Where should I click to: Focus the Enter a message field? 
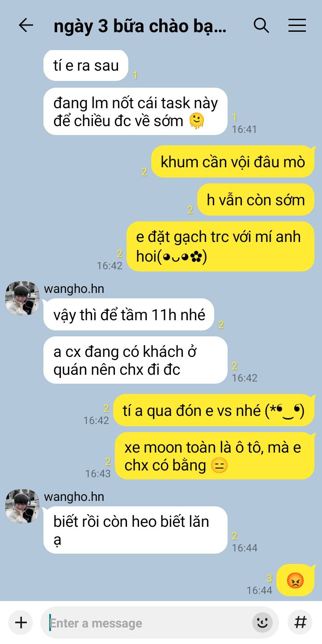pos(149,623)
